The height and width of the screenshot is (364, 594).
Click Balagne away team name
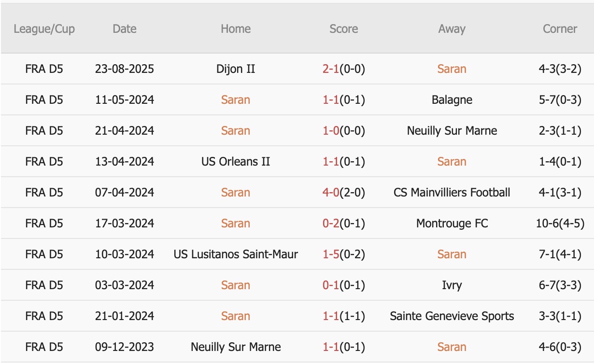coord(452,100)
